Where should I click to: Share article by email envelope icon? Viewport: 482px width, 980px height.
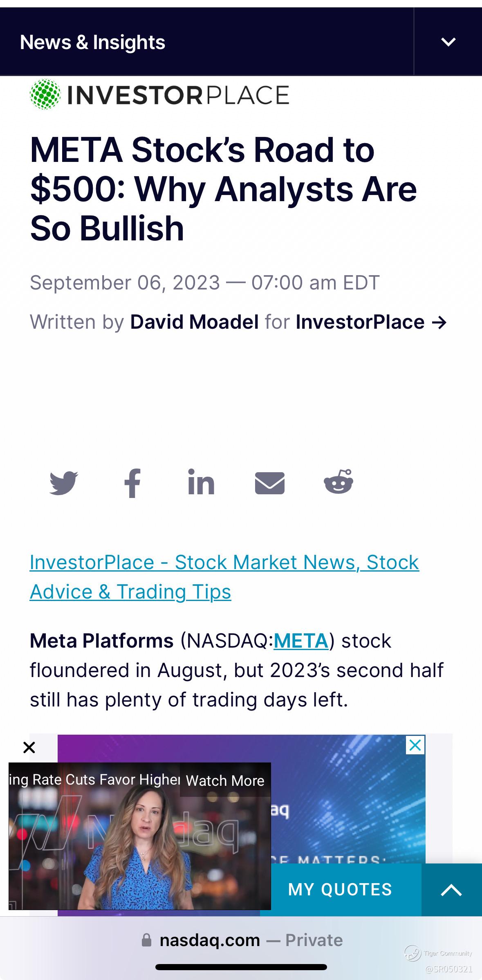270,483
